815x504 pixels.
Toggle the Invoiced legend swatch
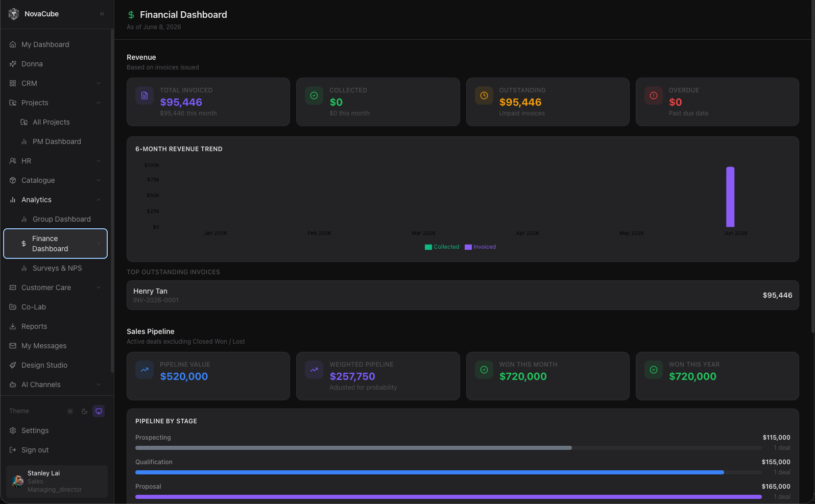468,247
